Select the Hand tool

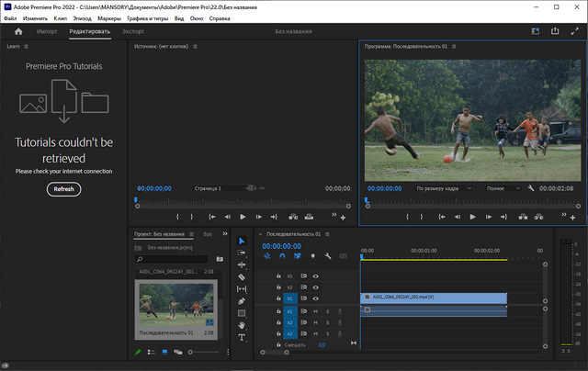point(242,325)
